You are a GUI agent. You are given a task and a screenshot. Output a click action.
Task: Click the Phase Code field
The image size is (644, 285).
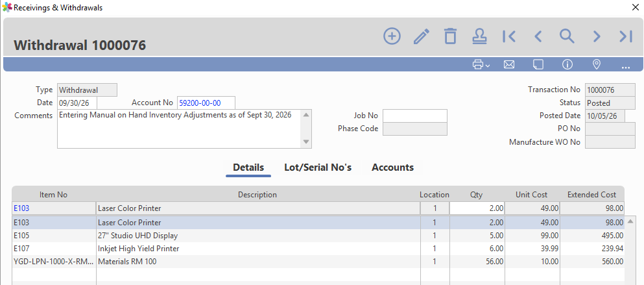[x=415, y=129]
